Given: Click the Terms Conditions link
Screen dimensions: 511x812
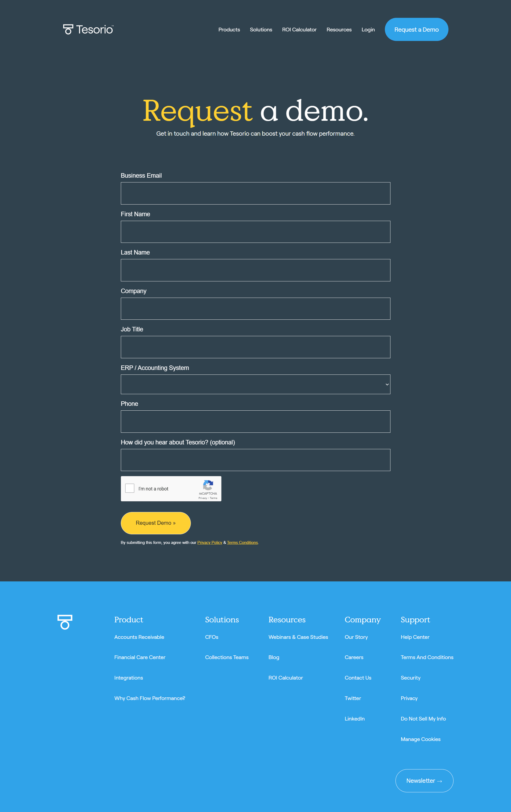Looking at the screenshot, I should point(242,542).
